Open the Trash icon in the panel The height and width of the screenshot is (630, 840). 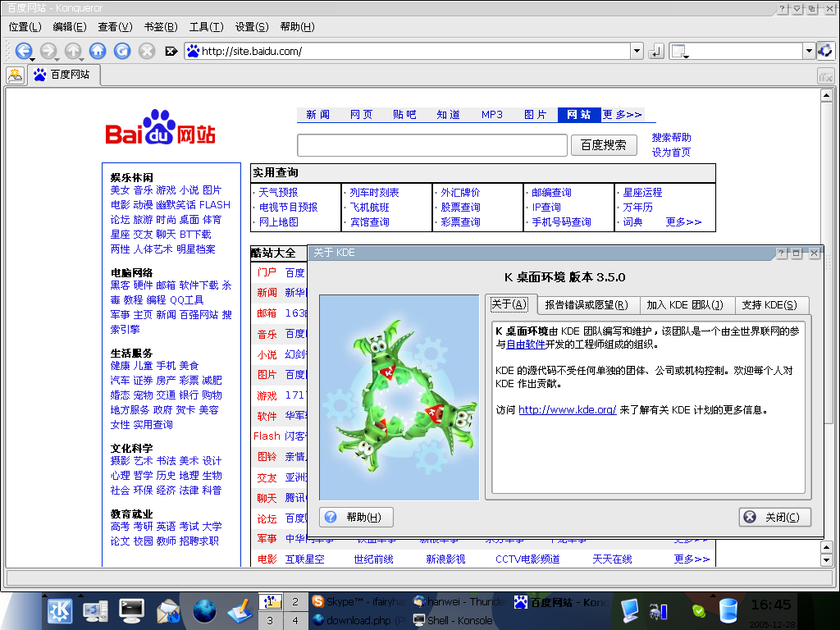(x=728, y=610)
